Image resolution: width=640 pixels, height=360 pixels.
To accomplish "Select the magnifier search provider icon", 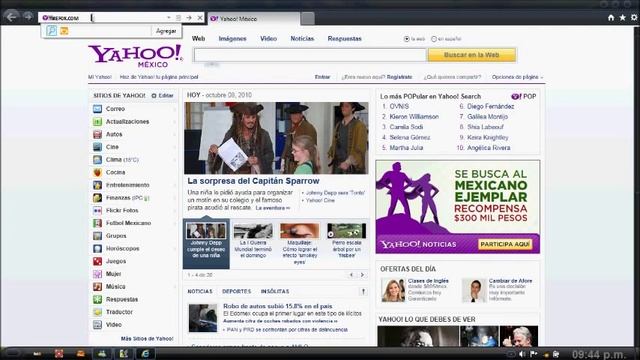I will click(x=51, y=31).
